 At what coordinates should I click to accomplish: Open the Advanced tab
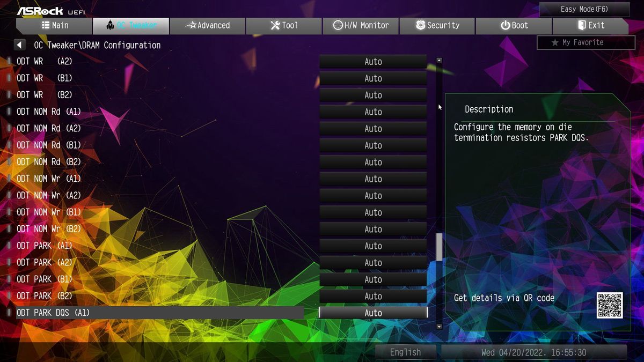(207, 25)
